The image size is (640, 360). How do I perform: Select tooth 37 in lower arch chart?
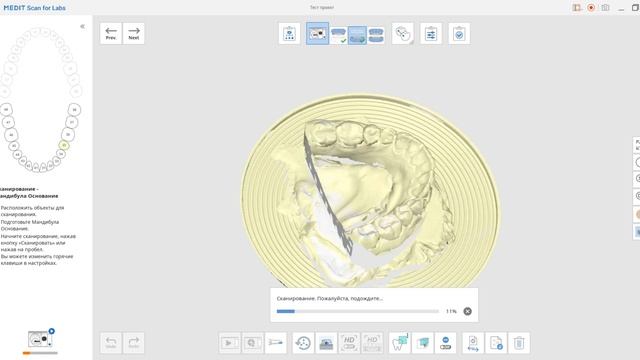point(72,122)
